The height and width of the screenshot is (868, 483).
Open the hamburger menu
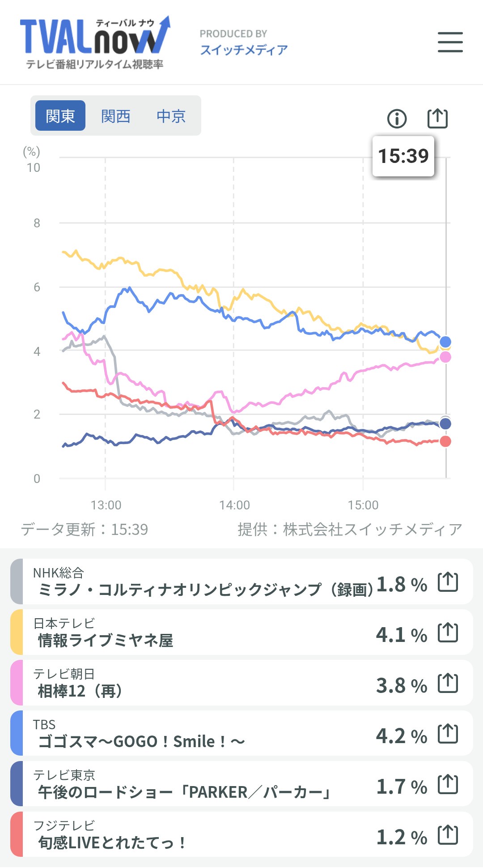450,42
